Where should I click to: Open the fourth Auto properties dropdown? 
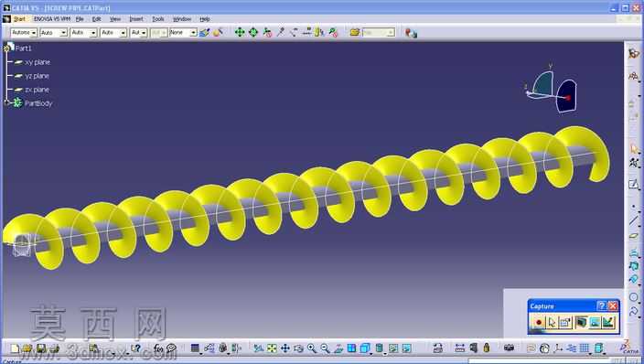(x=113, y=32)
